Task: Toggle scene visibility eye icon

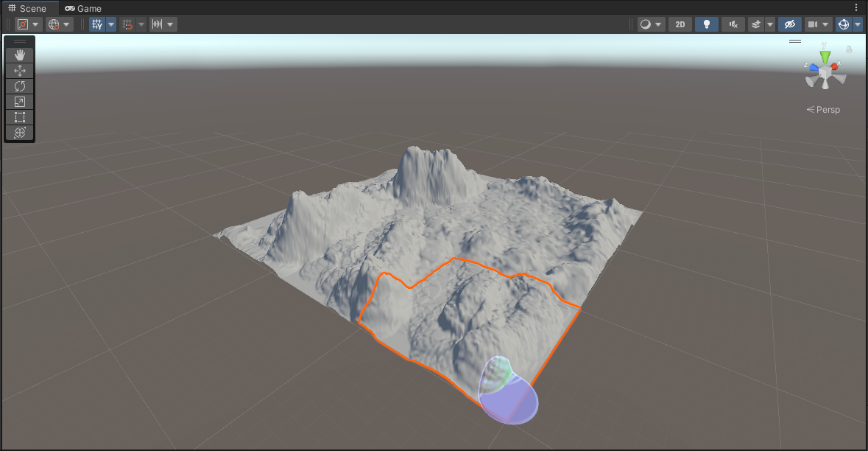Action: pyautogui.click(x=790, y=24)
